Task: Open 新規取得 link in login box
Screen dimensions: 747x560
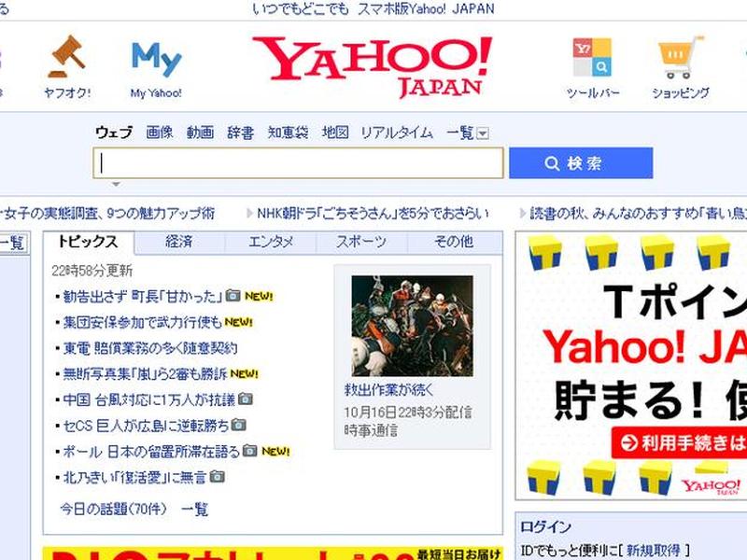Action: (x=653, y=550)
